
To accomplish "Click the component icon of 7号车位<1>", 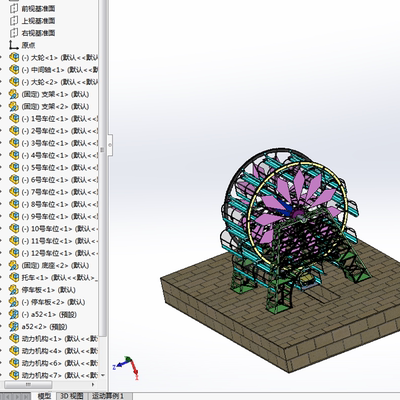I will click(14, 192).
